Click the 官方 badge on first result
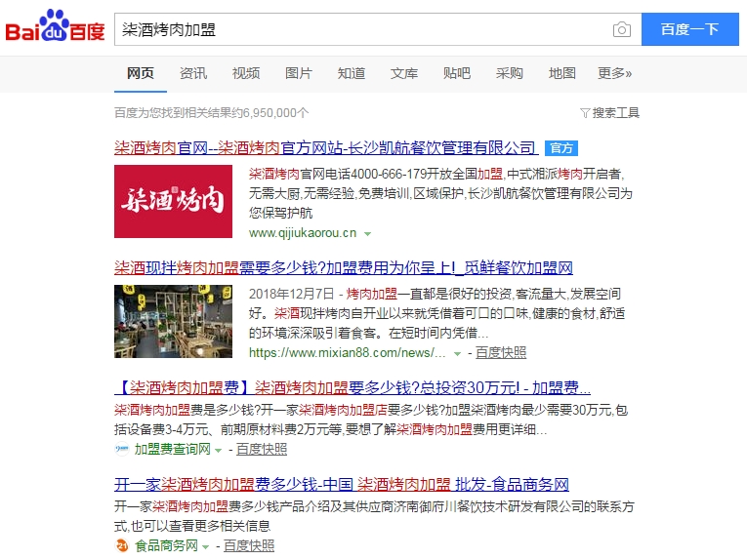The width and height of the screenshot is (747, 560). 560,148
